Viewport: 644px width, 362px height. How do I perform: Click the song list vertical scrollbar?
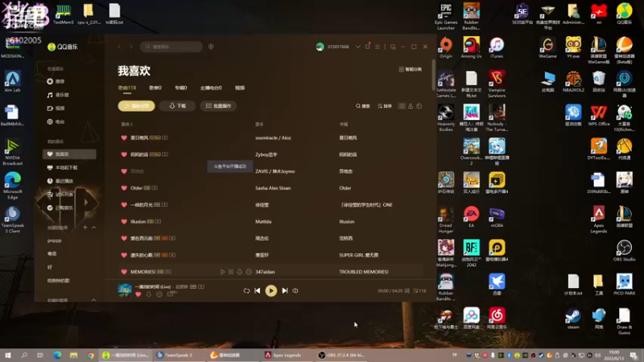coord(433,75)
